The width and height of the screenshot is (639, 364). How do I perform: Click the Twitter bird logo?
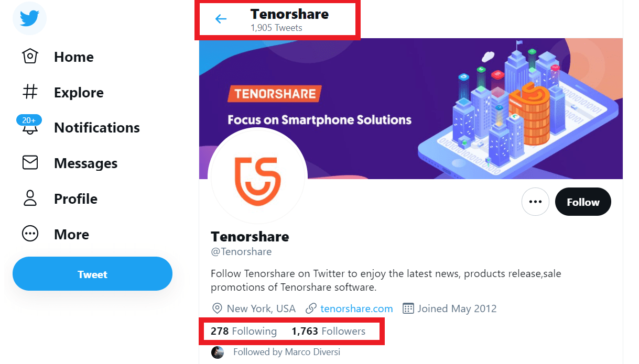click(29, 18)
